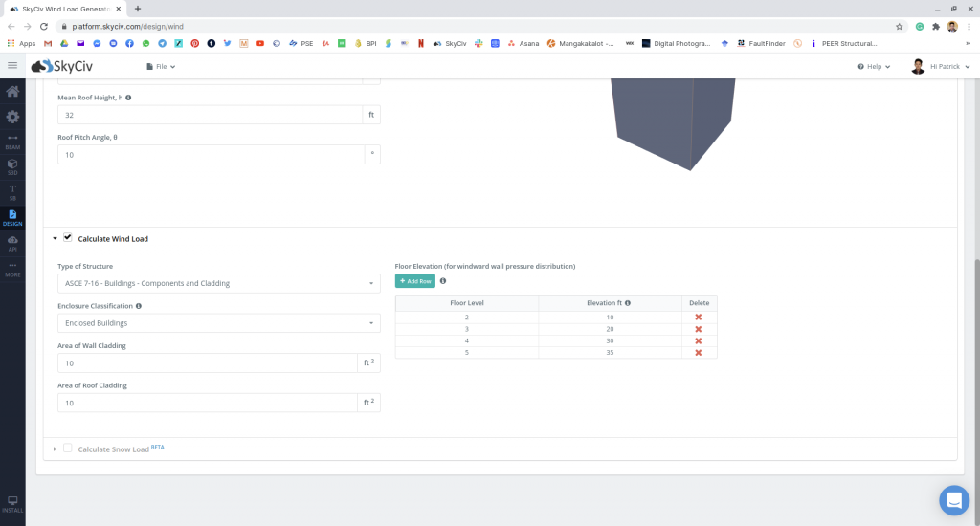The height and width of the screenshot is (526, 980).
Task: Open the File menu
Action: (161, 67)
